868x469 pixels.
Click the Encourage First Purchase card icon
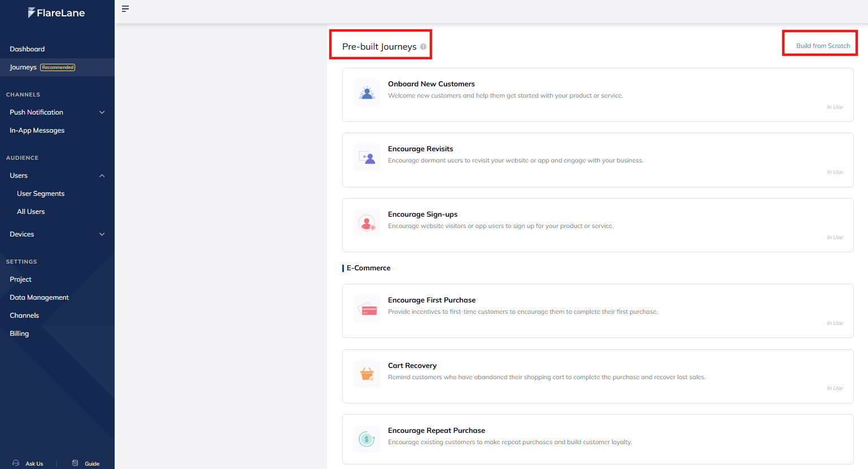pos(367,309)
